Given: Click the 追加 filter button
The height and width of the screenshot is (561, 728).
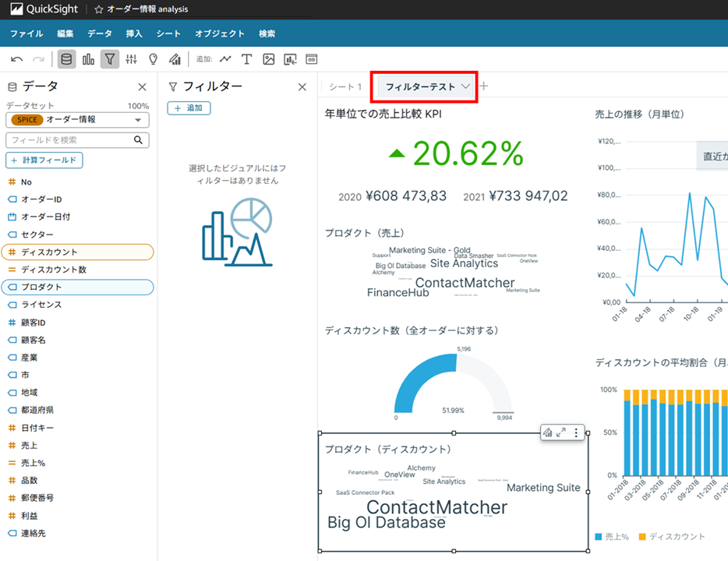Looking at the screenshot, I should 189,108.
